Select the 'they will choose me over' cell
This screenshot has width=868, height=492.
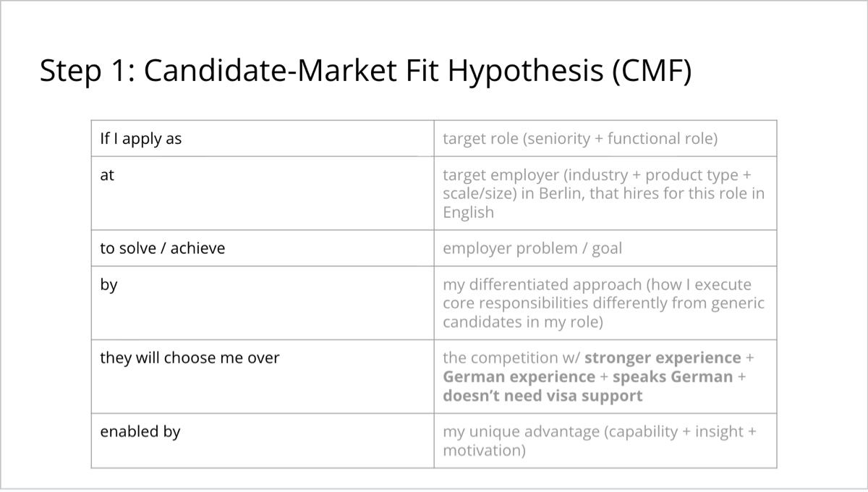point(263,377)
